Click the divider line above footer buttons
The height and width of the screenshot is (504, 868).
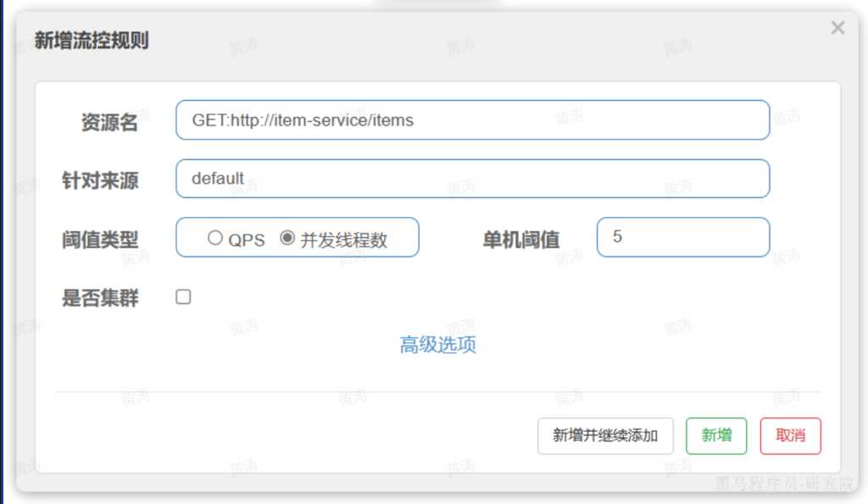click(x=437, y=392)
